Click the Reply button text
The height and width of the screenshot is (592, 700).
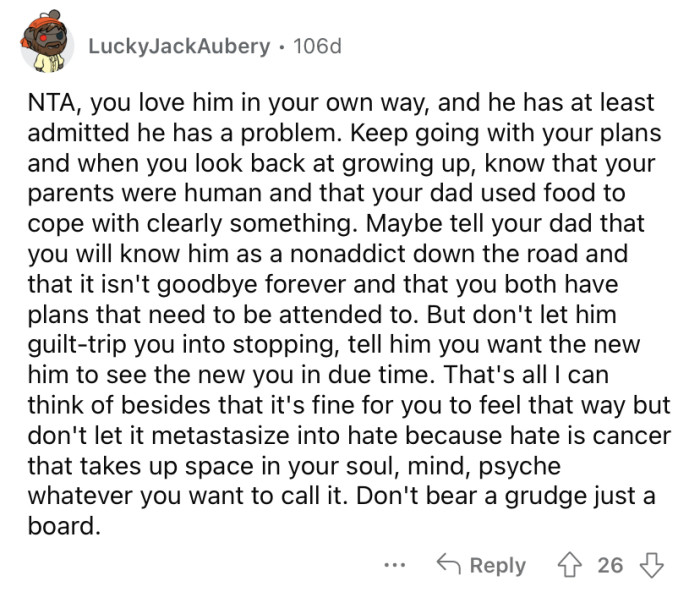[x=498, y=566]
